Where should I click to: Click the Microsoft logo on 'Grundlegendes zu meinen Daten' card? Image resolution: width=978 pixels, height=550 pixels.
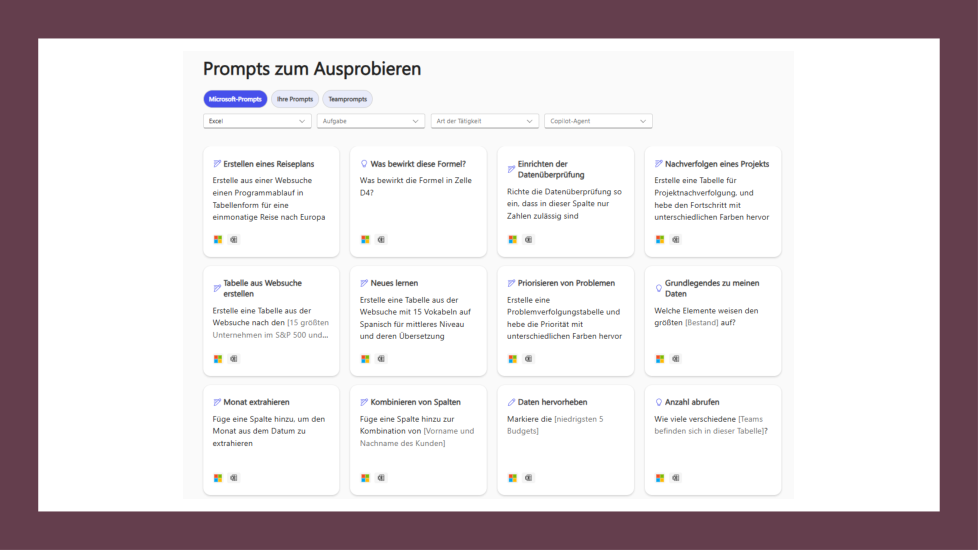coord(660,359)
